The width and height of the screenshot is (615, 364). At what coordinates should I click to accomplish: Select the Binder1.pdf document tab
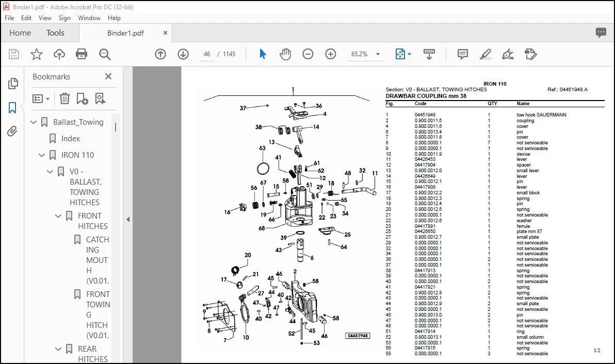coord(125,34)
